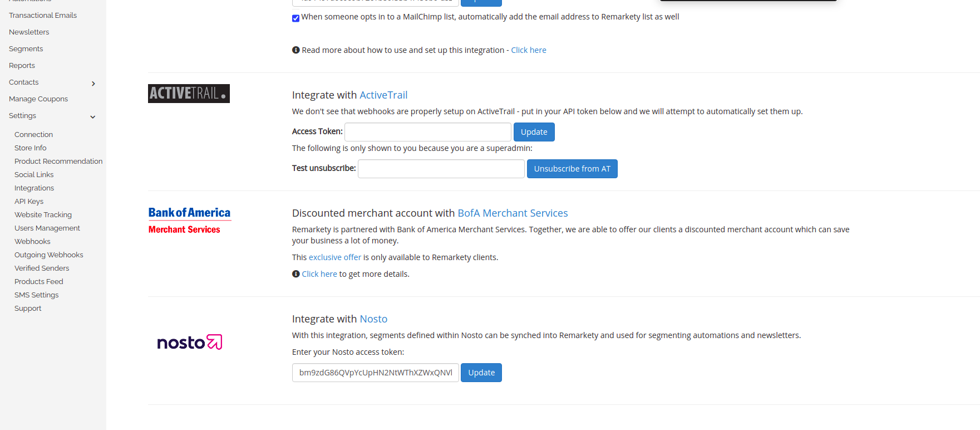Open Reports section
This screenshot has width=980, height=430.
click(22, 66)
